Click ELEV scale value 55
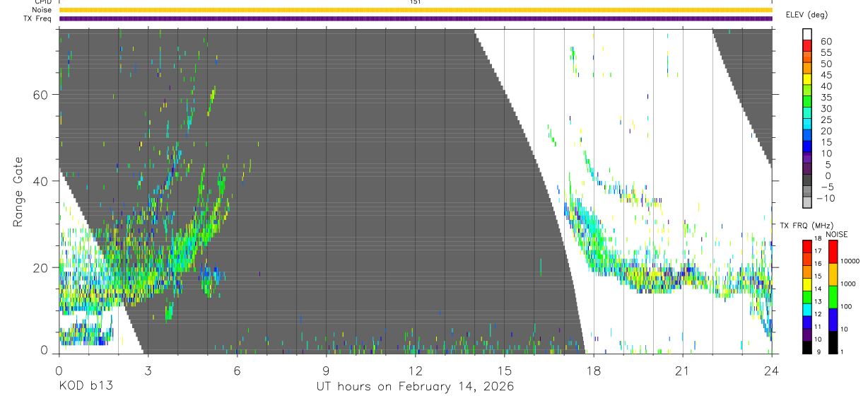 826,52
